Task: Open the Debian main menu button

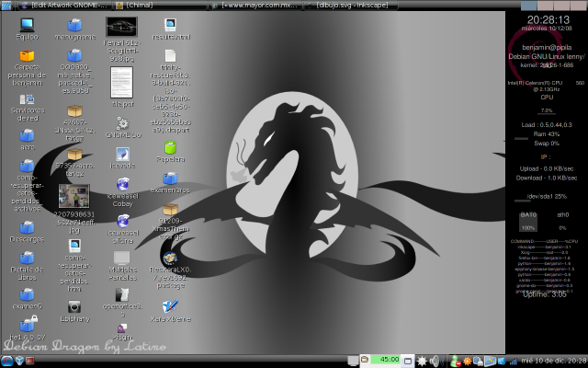Action: coord(6,362)
